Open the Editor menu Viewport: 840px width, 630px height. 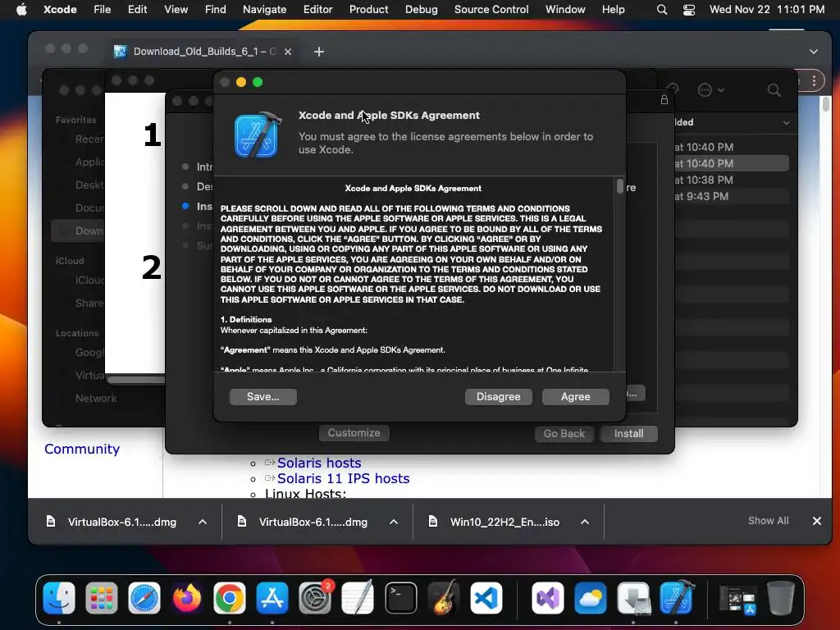point(317,9)
